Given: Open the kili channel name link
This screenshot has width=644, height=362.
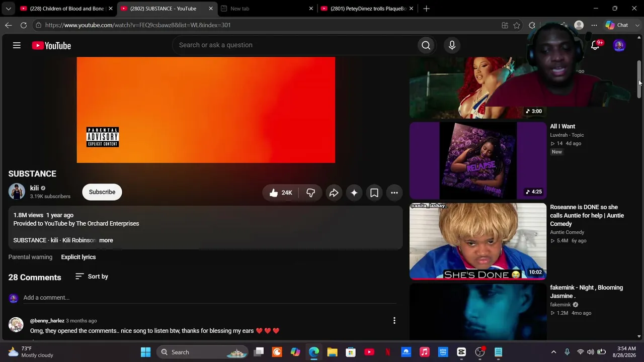Looking at the screenshot, I should click(x=34, y=188).
